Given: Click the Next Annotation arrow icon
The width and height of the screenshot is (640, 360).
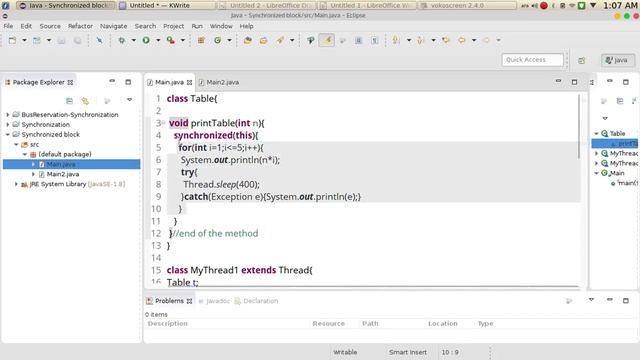Looking at the screenshot, I should pos(396,40).
